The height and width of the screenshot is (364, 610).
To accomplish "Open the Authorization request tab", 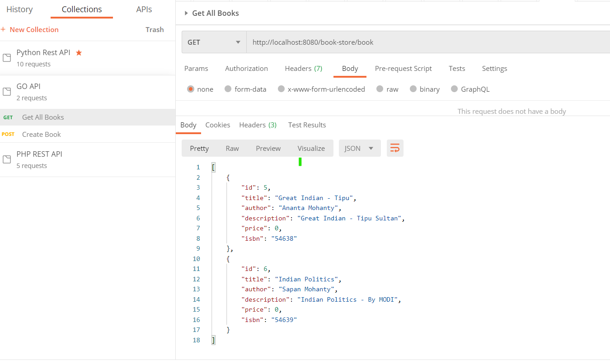I will [246, 68].
